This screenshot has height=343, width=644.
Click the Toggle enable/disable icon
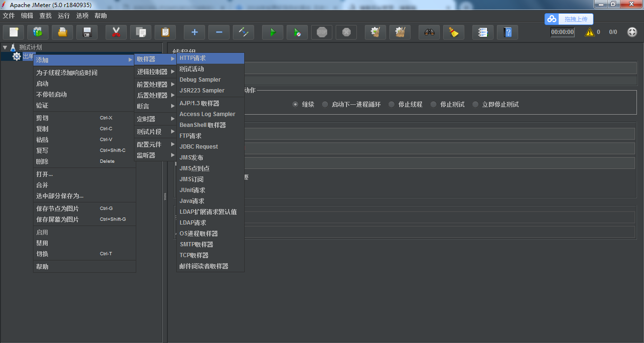(x=243, y=32)
